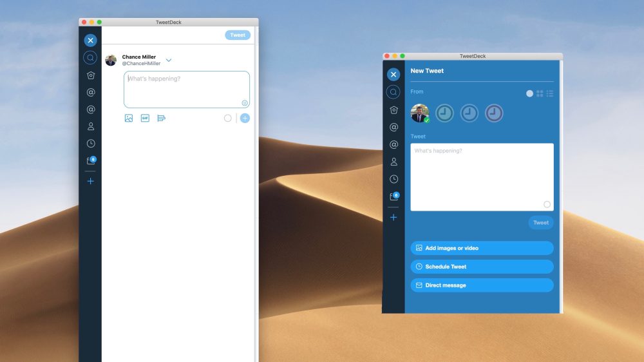Insert a GIF in white composer
This screenshot has height=362, width=644.
point(145,119)
